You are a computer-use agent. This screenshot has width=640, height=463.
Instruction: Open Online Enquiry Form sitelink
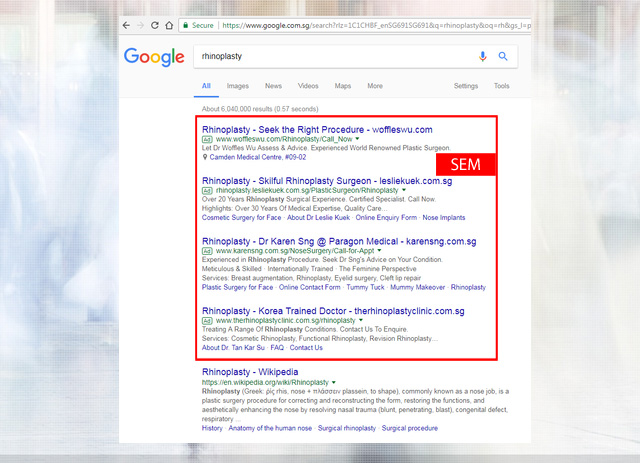pyautogui.click(x=386, y=218)
